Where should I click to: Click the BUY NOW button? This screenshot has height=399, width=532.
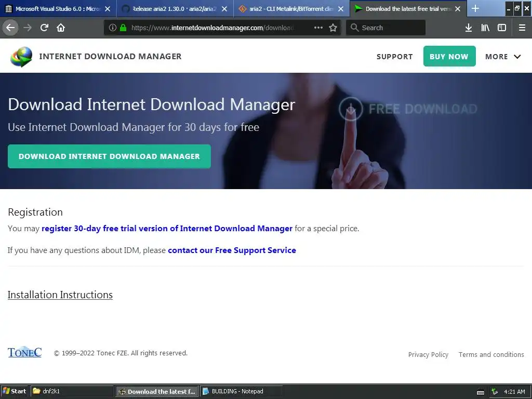point(449,56)
